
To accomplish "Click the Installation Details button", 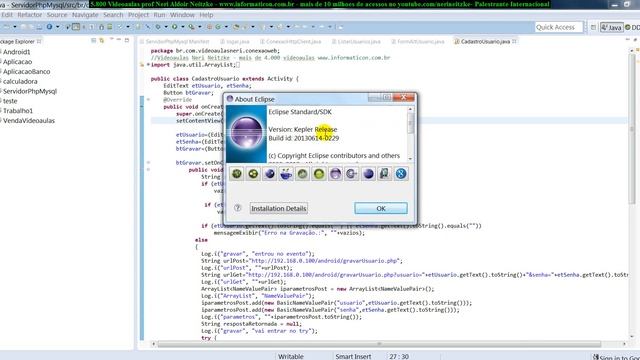I will point(279,208).
